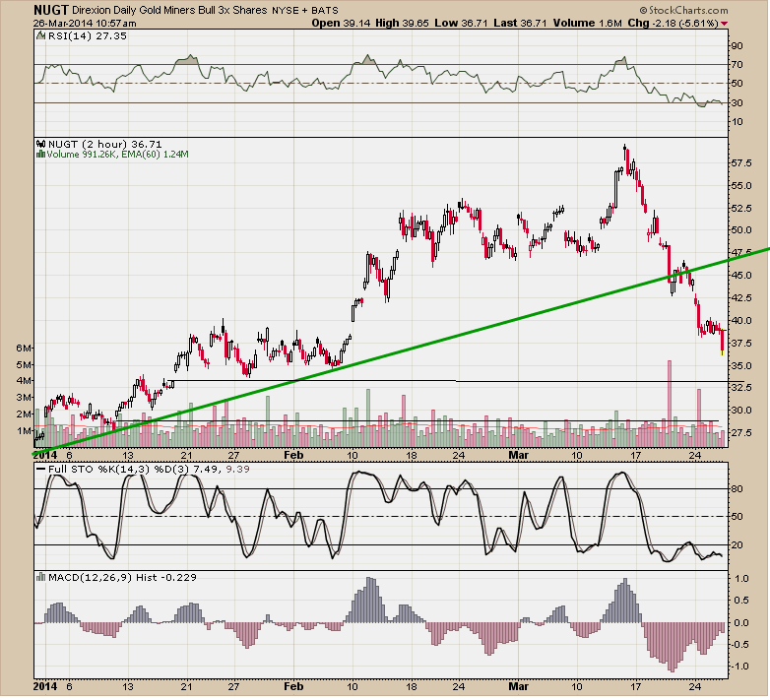Image resolution: width=770 pixels, height=700 pixels.
Task: Click the histogram icon beside MACD(12,26,9)
Action: point(41,577)
